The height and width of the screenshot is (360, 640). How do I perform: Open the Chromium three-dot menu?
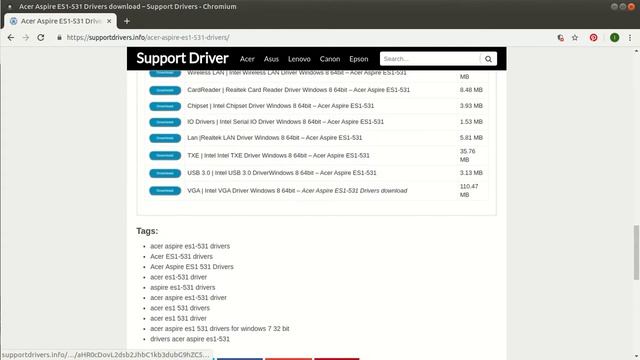click(630, 38)
